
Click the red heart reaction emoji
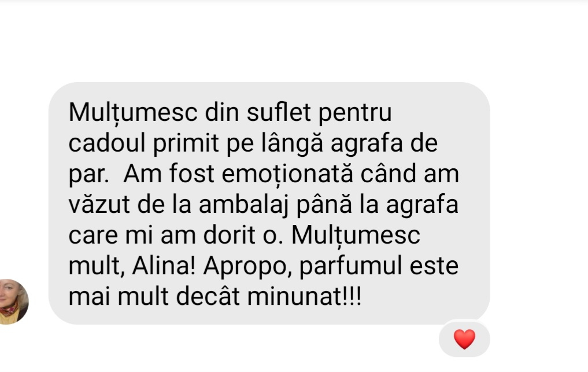click(464, 339)
